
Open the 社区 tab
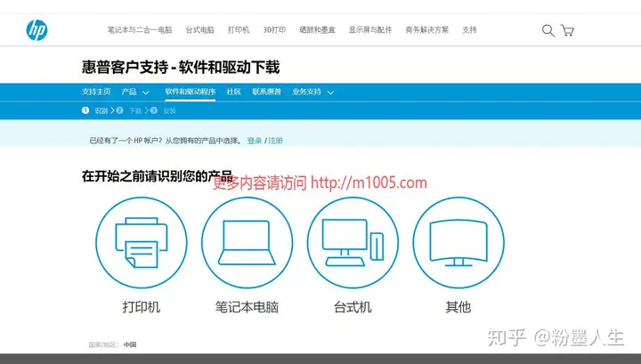click(234, 92)
